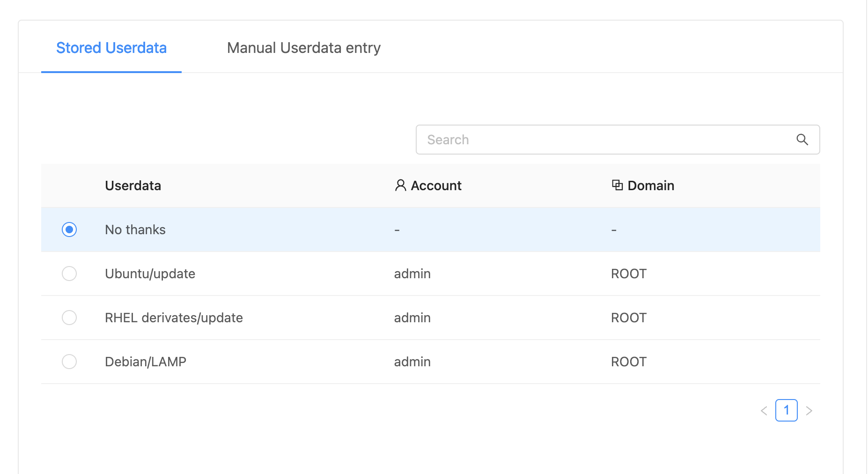Switch to the Manual Userdata entry tab
868x474 pixels.
coord(303,47)
